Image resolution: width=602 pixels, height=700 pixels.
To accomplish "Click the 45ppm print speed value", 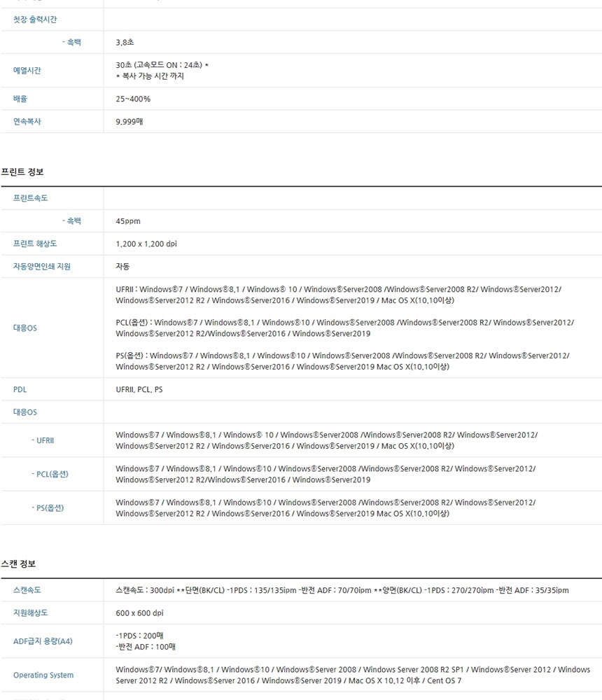I will [128, 221].
